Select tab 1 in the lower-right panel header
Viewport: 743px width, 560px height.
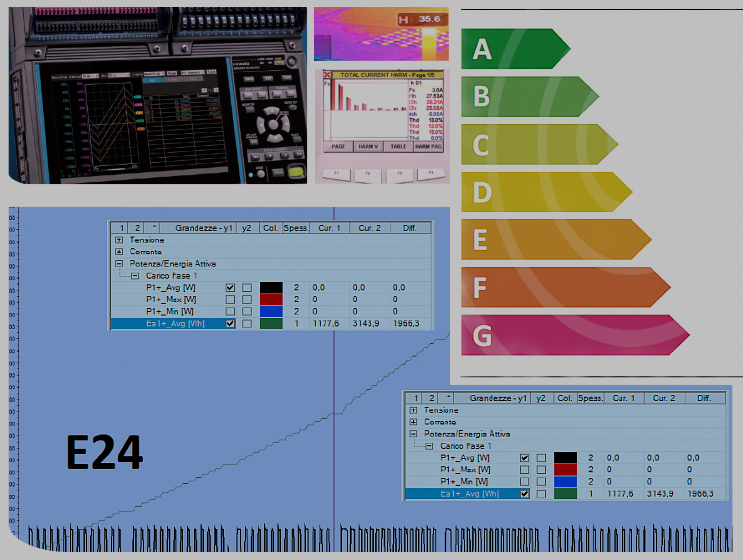tap(416, 398)
